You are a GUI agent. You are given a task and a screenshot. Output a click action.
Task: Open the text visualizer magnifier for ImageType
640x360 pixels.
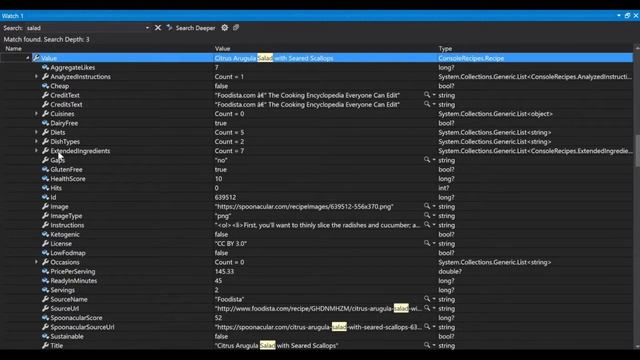coord(427,216)
